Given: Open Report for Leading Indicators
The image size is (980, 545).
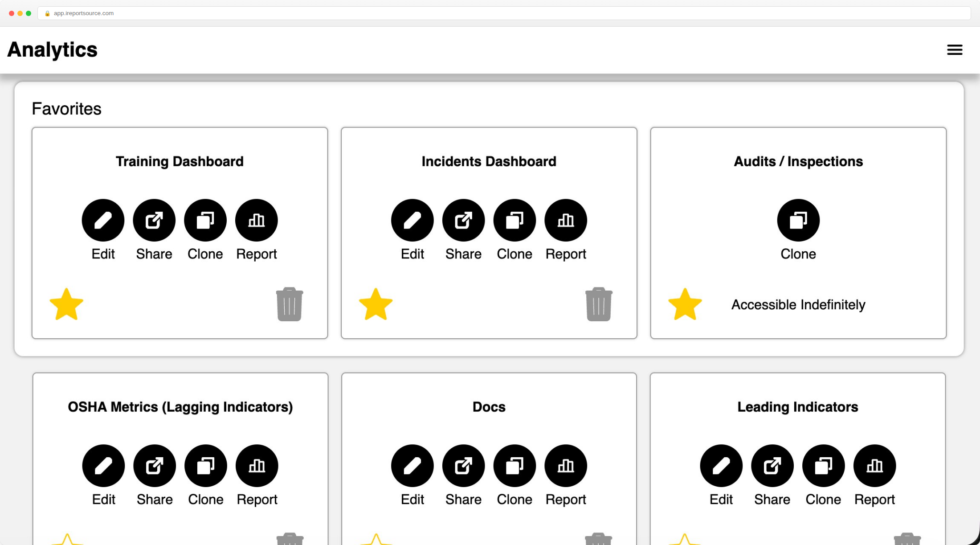Looking at the screenshot, I should coord(874,466).
